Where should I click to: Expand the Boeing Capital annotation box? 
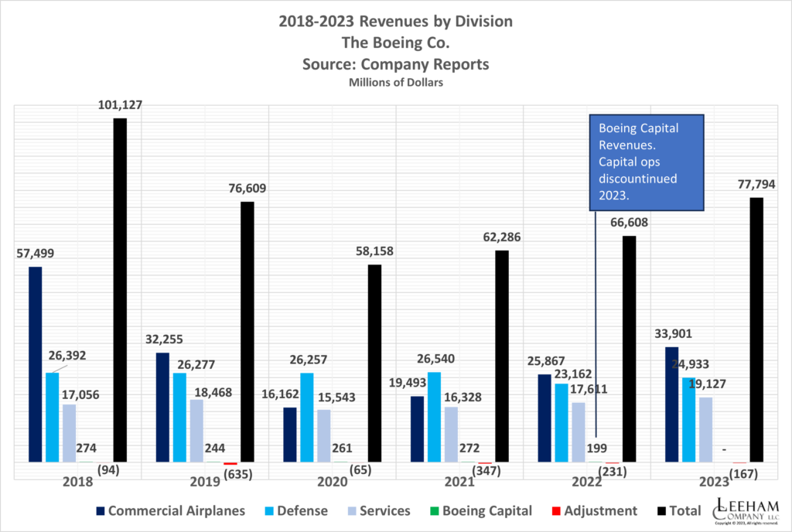click(x=647, y=162)
